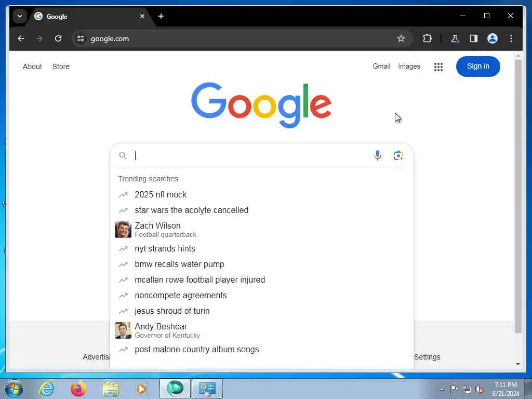Open network status tray icon
The height and width of the screenshot is (399, 532).
[x=467, y=389]
